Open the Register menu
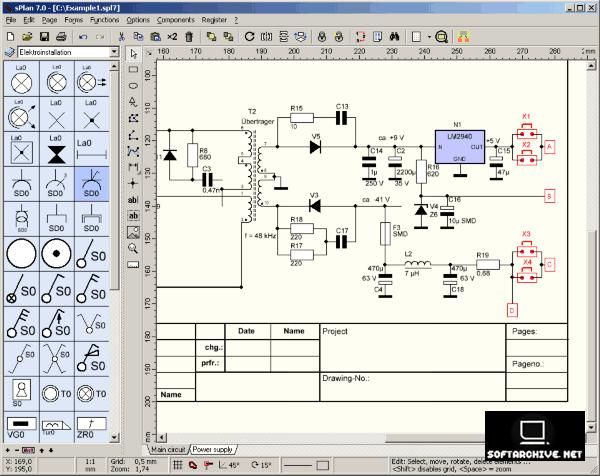The width and height of the screenshot is (600, 476). [x=214, y=20]
